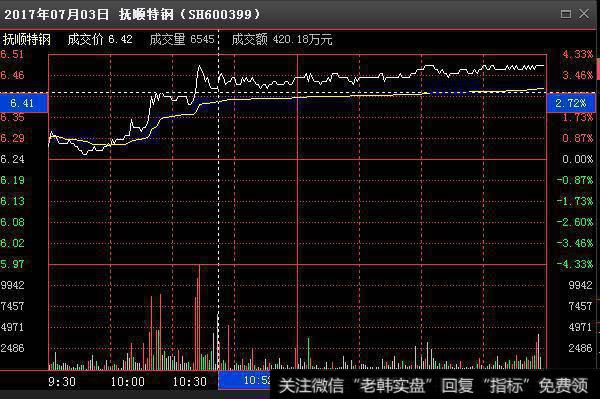Click the 6.19 price axis label
This screenshot has height=399, width=600.
[12, 180]
